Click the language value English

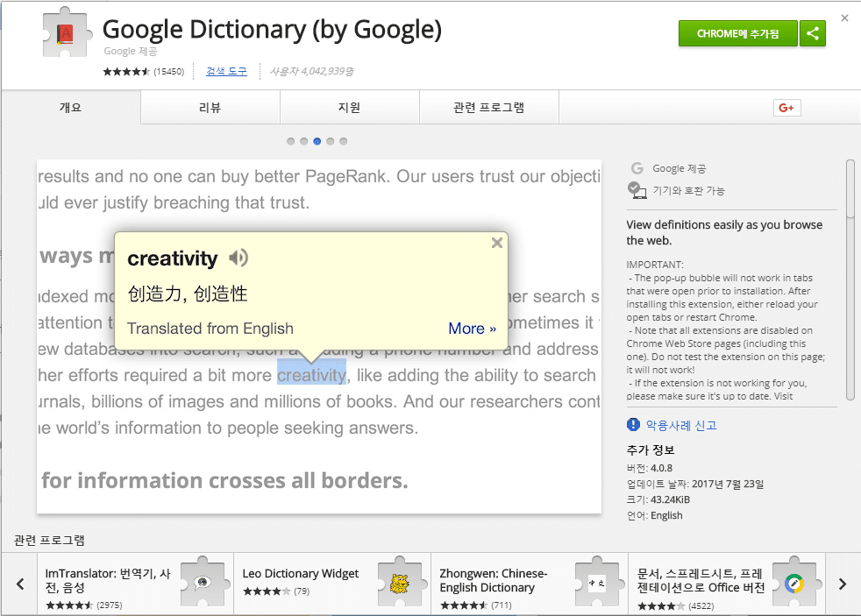[x=666, y=515]
